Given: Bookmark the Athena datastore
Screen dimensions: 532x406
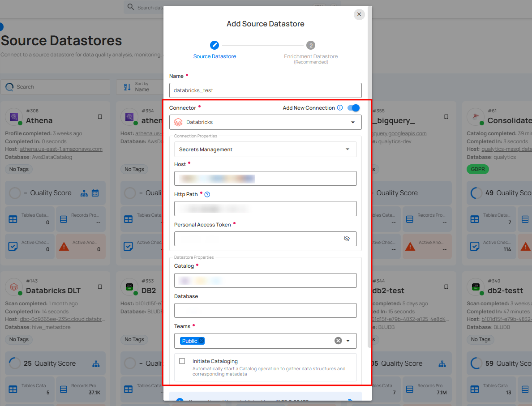Looking at the screenshot, I should [x=99, y=116].
